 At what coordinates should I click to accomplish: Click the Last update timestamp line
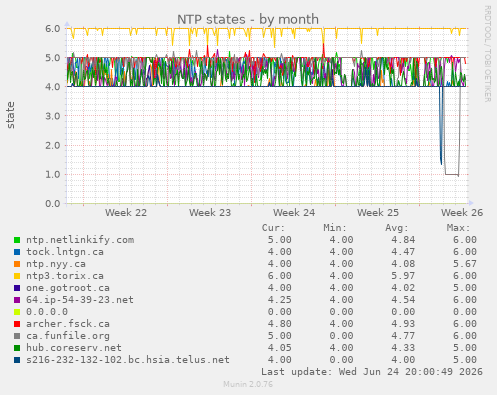click(372, 372)
